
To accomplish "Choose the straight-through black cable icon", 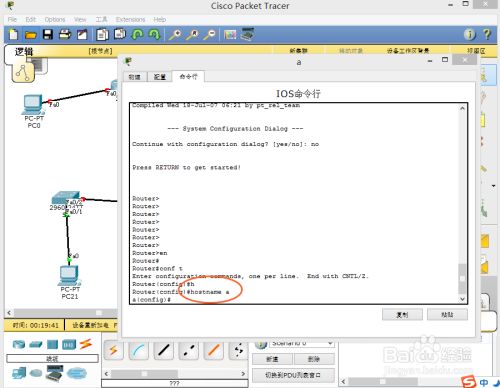I will tap(163, 350).
